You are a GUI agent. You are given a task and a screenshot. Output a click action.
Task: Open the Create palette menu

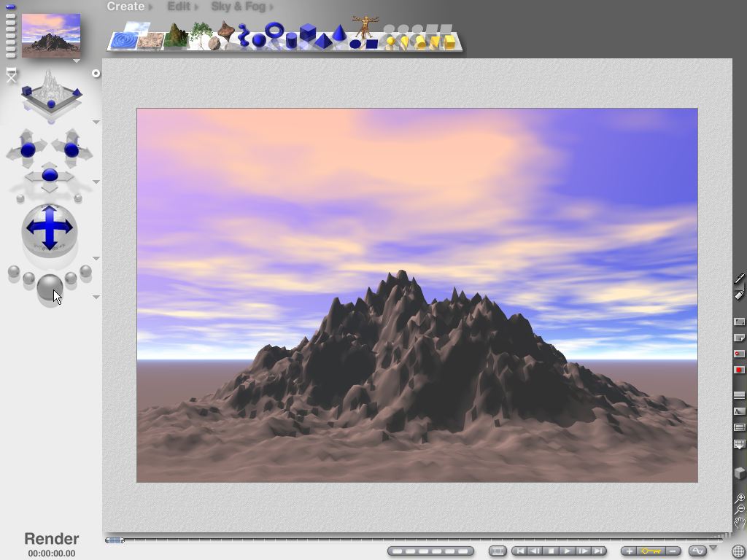pyautogui.click(x=125, y=6)
